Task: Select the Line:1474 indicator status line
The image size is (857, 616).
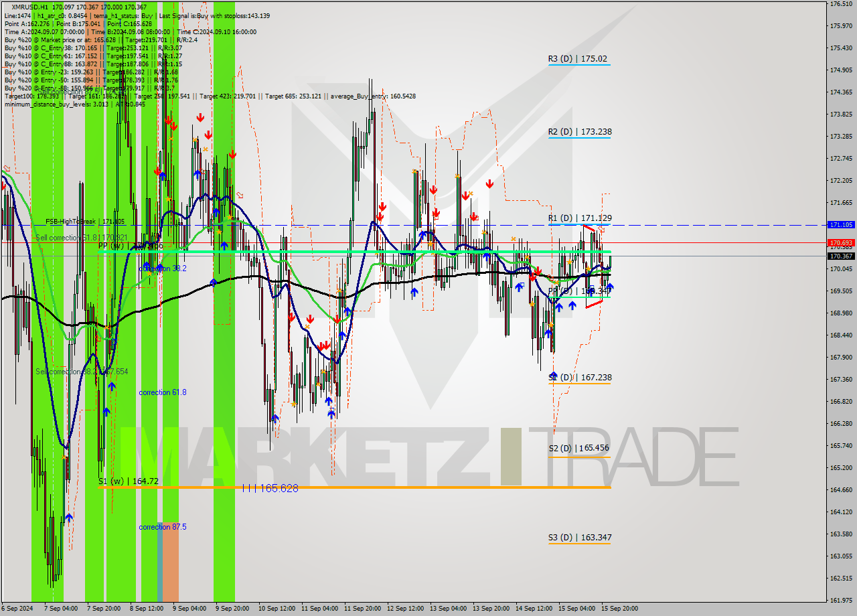Action: click(137, 15)
